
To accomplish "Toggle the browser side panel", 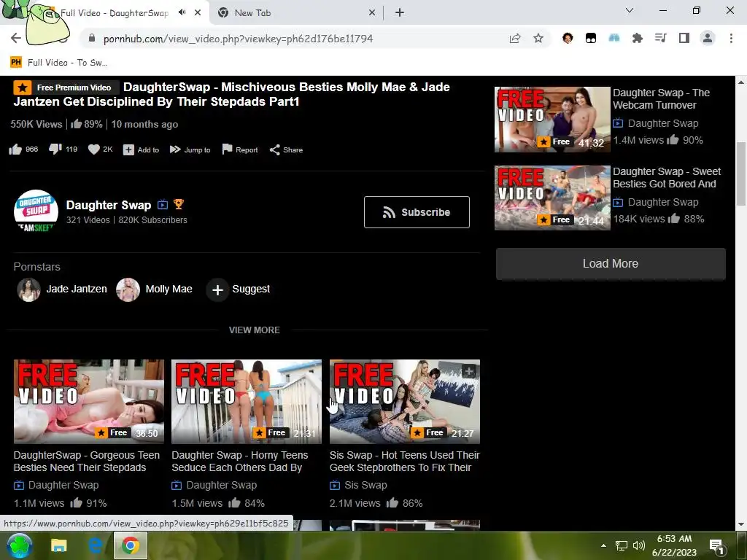I will point(684,39).
